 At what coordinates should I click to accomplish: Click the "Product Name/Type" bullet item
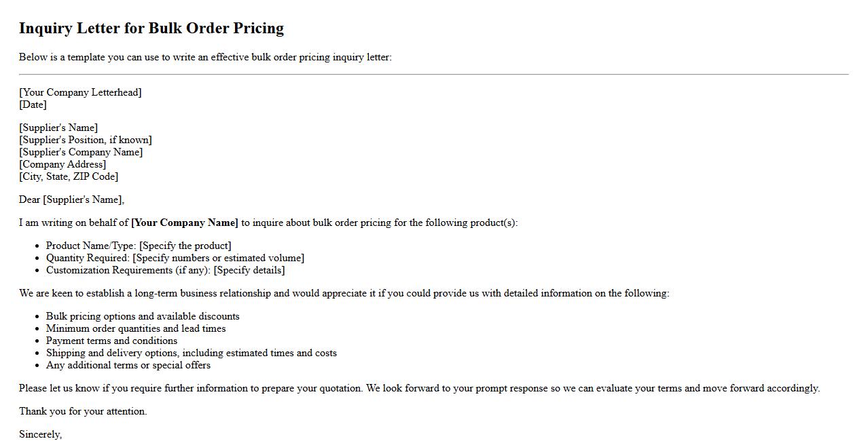pyautogui.click(x=139, y=246)
